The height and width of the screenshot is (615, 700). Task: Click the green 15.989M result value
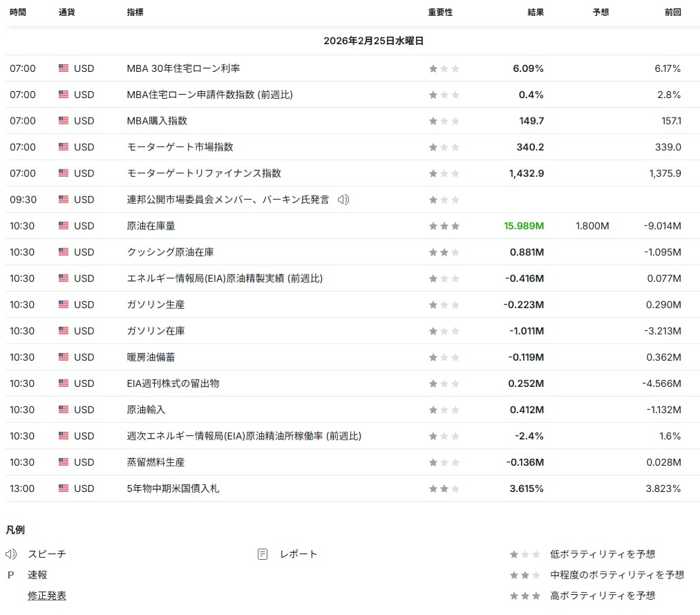click(524, 226)
